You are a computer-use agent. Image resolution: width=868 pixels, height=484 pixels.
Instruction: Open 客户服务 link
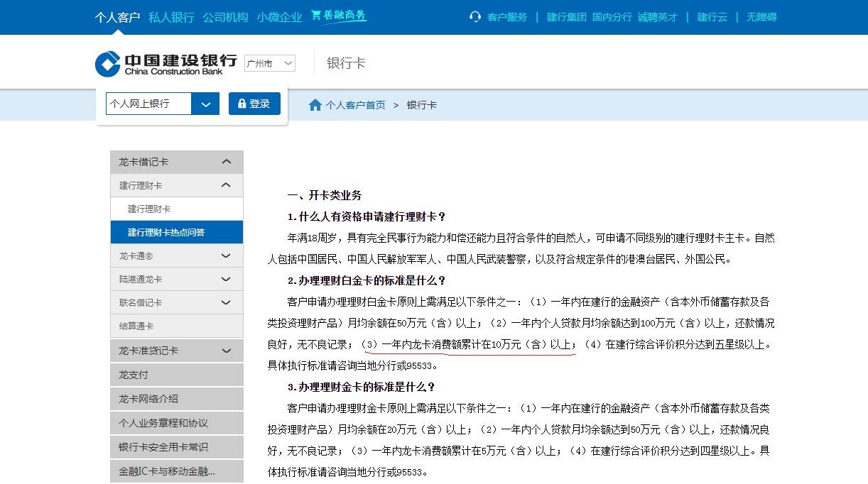coord(507,17)
